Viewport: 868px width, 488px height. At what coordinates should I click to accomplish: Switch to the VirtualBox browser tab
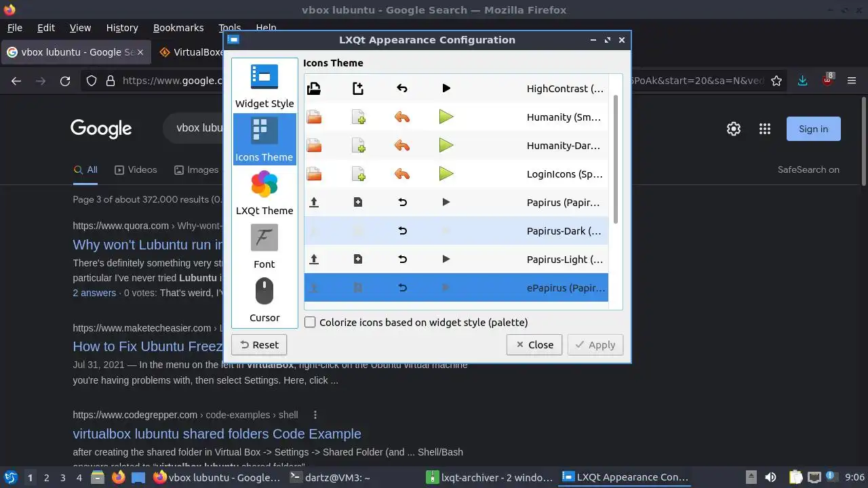tap(191, 52)
